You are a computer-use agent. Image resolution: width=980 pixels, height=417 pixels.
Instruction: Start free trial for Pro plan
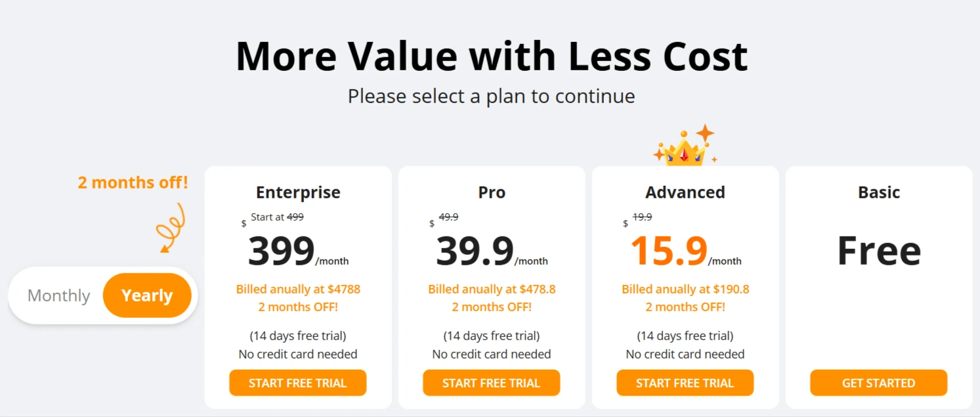(491, 383)
